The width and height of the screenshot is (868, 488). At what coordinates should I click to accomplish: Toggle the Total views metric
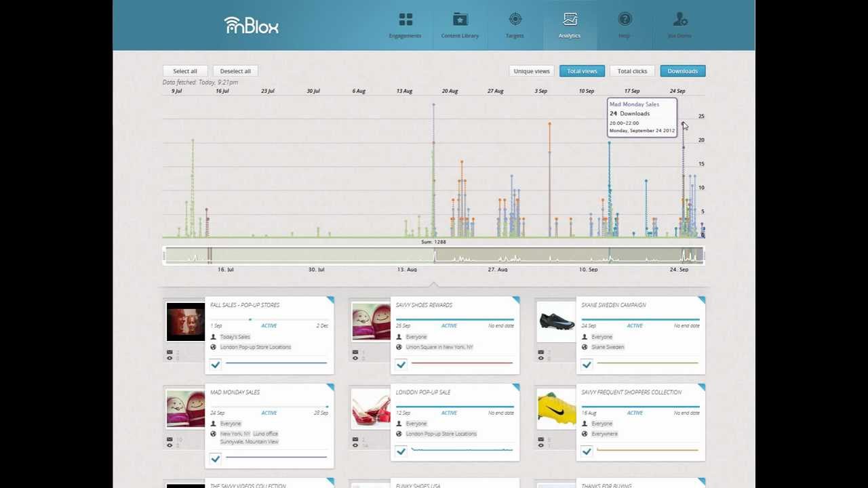pyautogui.click(x=582, y=71)
